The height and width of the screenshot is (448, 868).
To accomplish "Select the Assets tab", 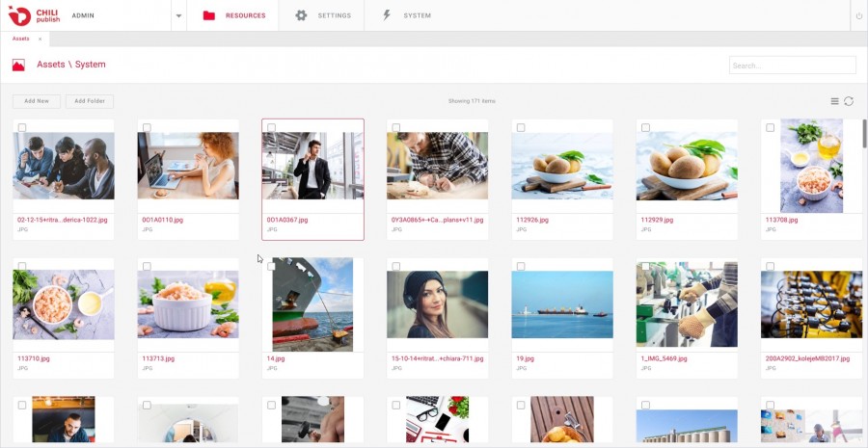I will click(21, 39).
